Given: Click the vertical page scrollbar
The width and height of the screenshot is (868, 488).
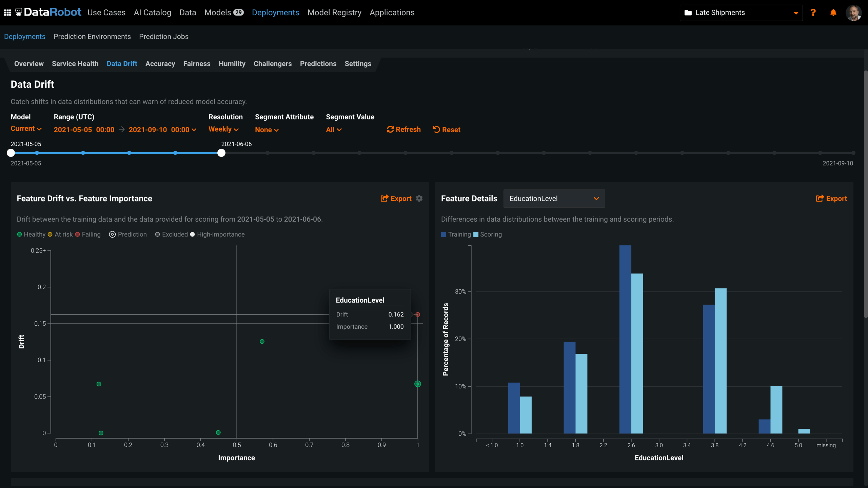Looking at the screenshot, I should coord(866,194).
